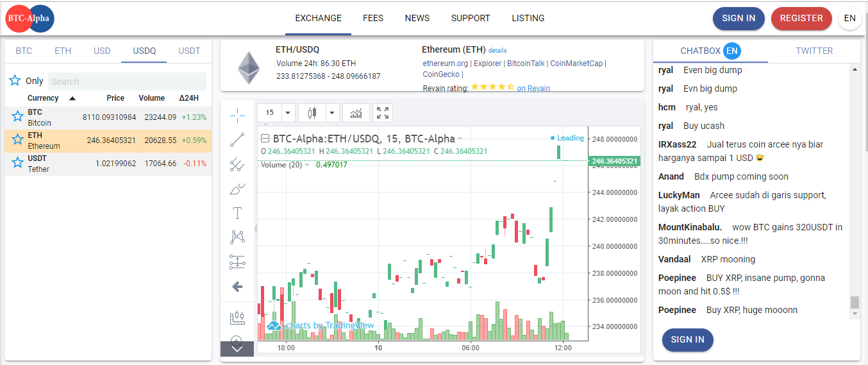Click the REGISTER button
Screen dimensions: 868x365
pos(801,18)
